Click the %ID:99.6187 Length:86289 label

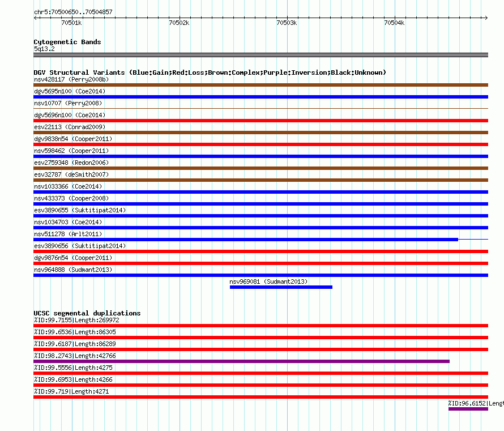[x=75, y=344]
